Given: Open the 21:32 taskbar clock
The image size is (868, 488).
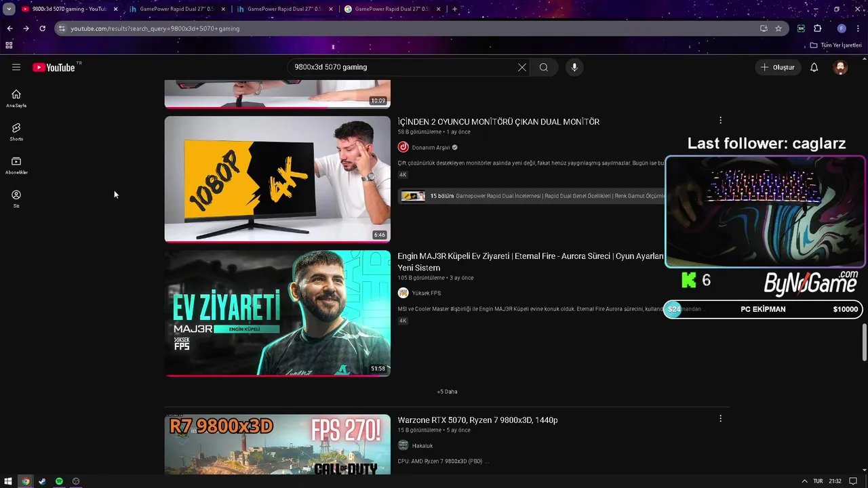Looking at the screenshot, I should [835, 481].
